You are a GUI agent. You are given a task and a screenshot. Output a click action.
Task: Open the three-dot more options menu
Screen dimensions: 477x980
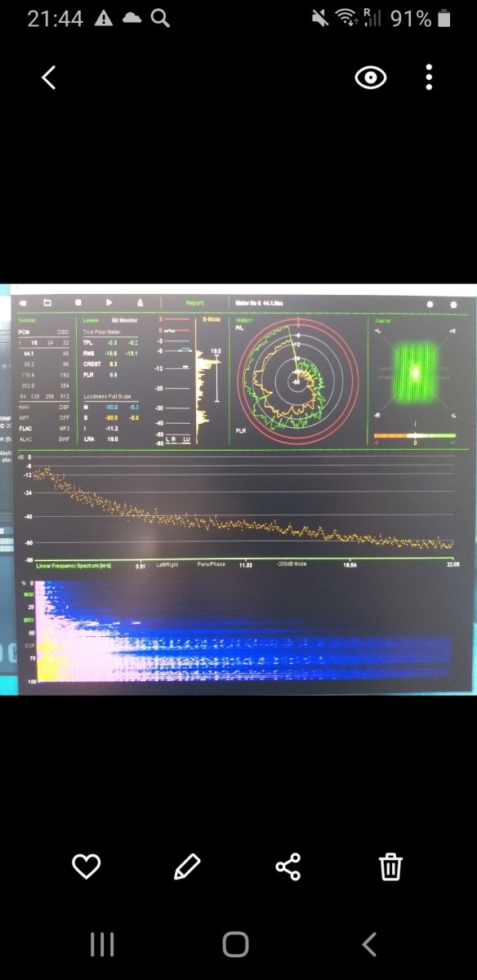point(429,78)
